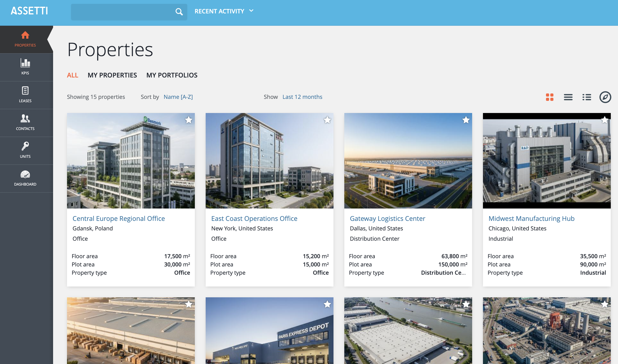The width and height of the screenshot is (618, 364).
Task: Toggle favorite on Gateway Logistics Center
Action: (466, 120)
